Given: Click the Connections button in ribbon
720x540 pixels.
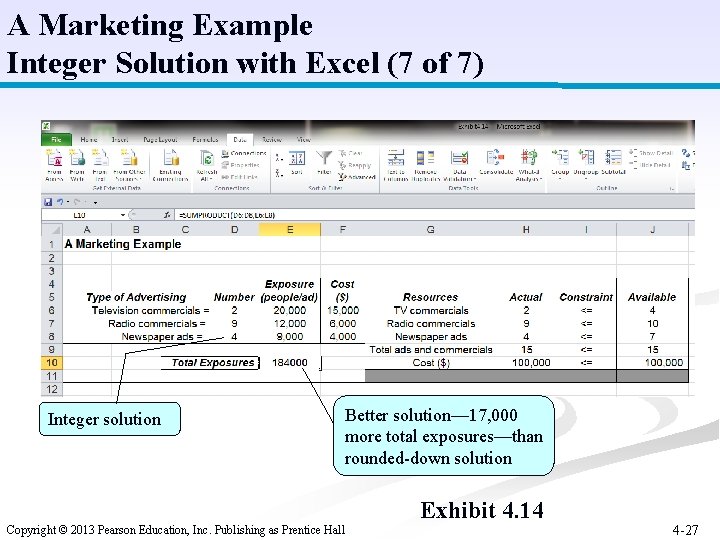Looking at the screenshot, I should pos(244,153).
